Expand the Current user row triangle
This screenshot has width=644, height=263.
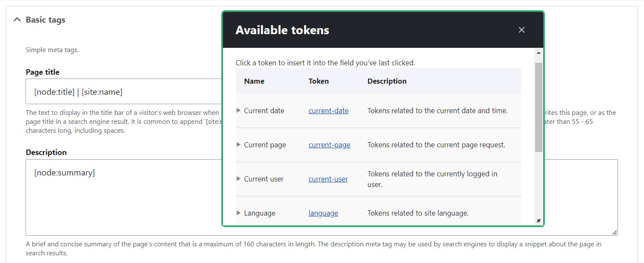239,179
